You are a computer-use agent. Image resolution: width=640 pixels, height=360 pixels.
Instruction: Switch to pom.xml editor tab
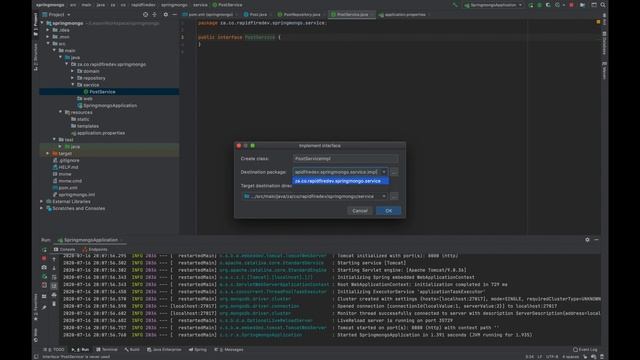tap(208, 14)
